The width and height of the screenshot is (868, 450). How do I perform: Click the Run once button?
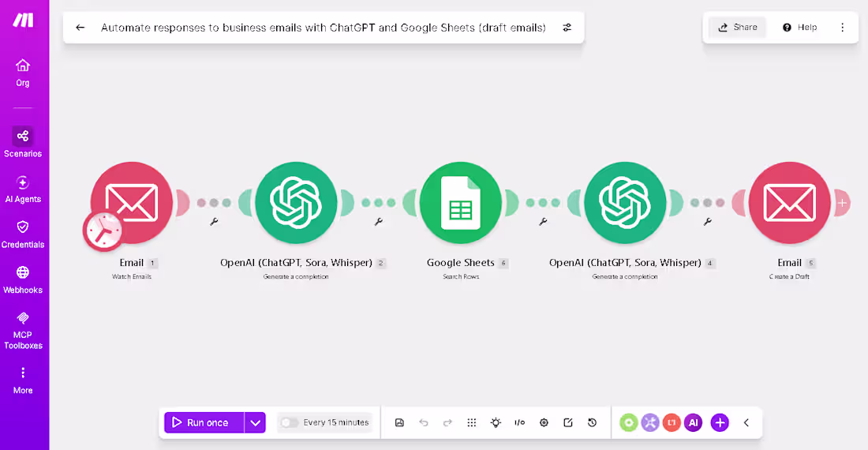tap(204, 422)
